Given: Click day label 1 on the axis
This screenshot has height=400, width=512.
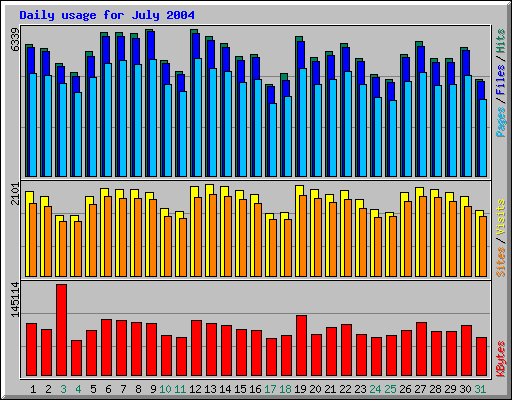Looking at the screenshot, I should [x=33, y=389].
